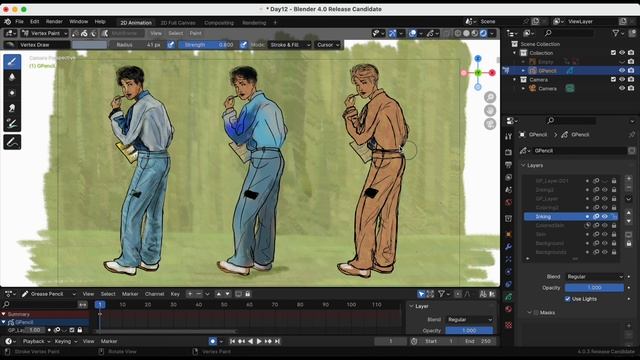Open the green Object Data properties tab

pyautogui.click(x=508, y=297)
